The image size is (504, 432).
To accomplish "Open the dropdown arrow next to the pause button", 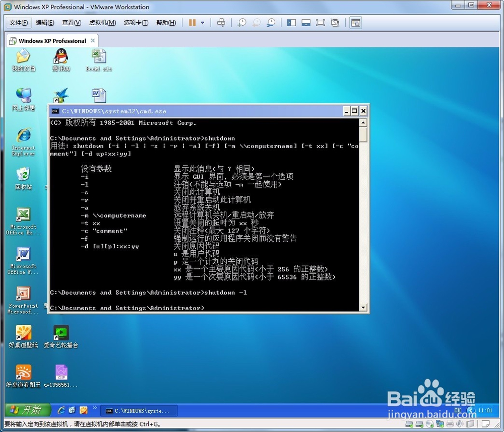I will 203,23.
